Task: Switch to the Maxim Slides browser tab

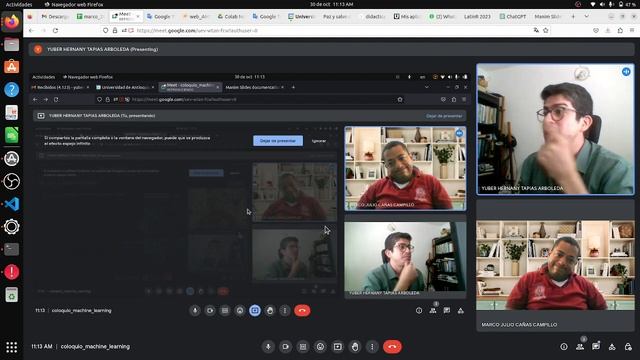Action: (x=547, y=16)
